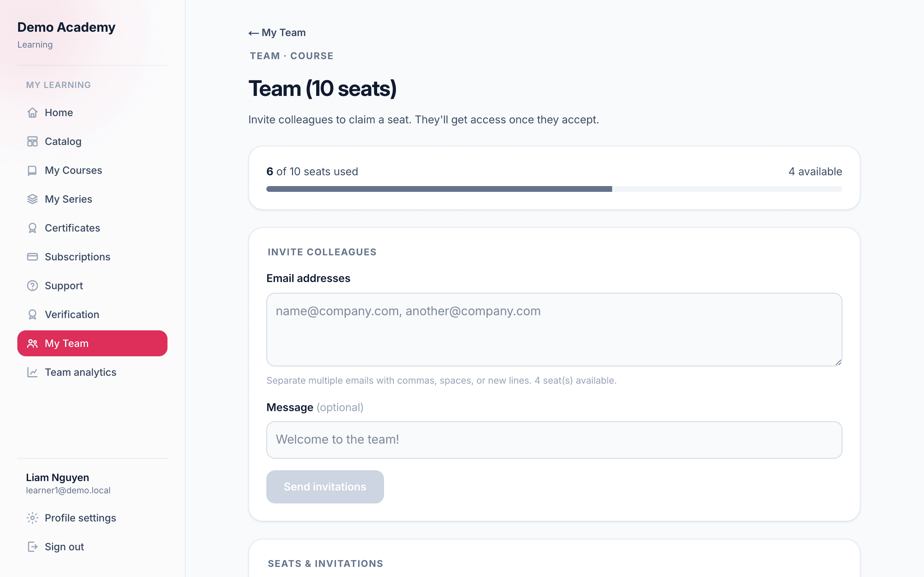Viewport: 924px width, 577px height.
Task: Click the Demo Academy title
Action: tap(66, 27)
